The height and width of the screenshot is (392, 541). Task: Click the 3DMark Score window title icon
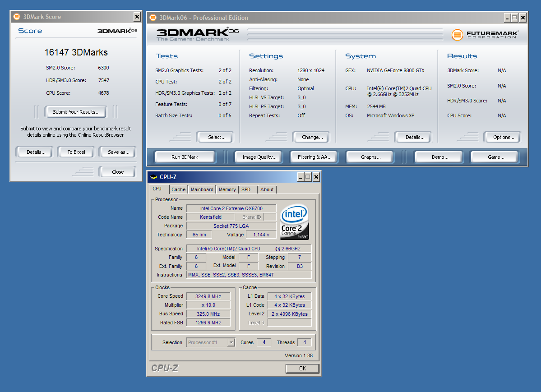click(x=17, y=17)
